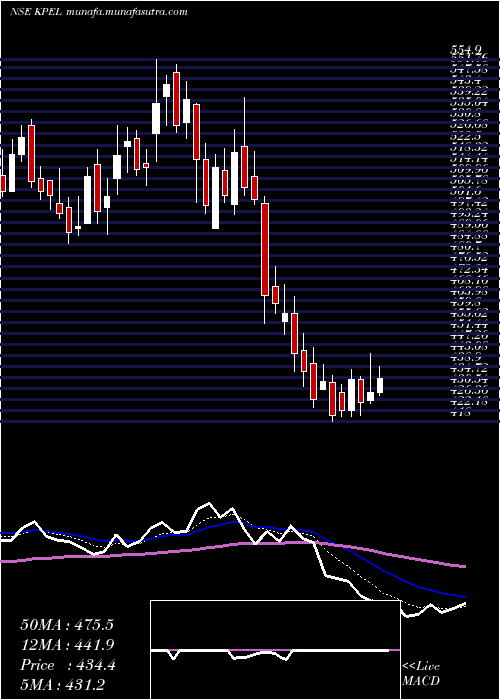Select the 12MA : 441.9 readout
The height and width of the screenshot is (700, 500).
67,645
